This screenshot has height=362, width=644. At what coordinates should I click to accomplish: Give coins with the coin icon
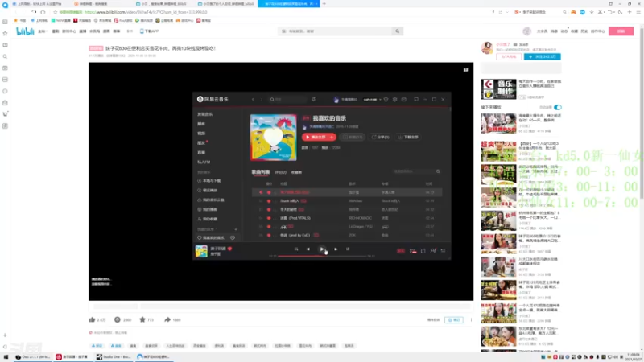tap(118, 319)
